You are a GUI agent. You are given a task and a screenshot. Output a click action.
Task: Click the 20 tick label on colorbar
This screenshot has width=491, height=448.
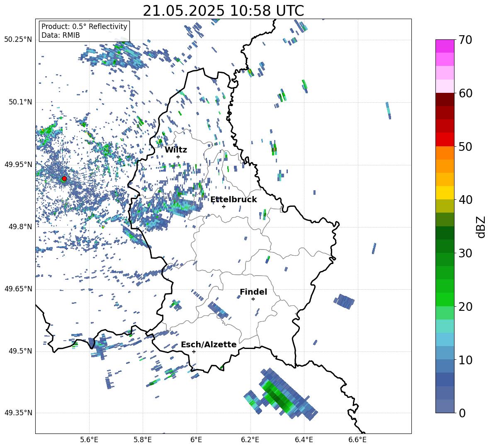[x=465, y=306]
